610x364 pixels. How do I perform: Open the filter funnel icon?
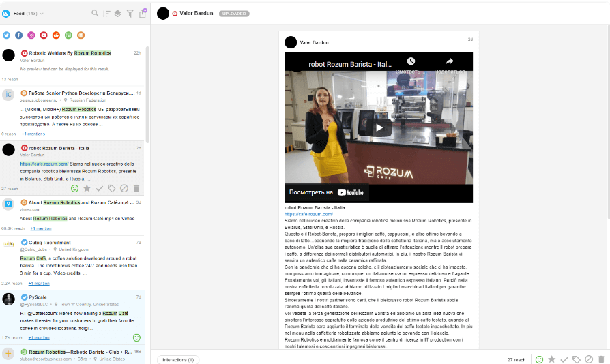(x=130, y=13)
